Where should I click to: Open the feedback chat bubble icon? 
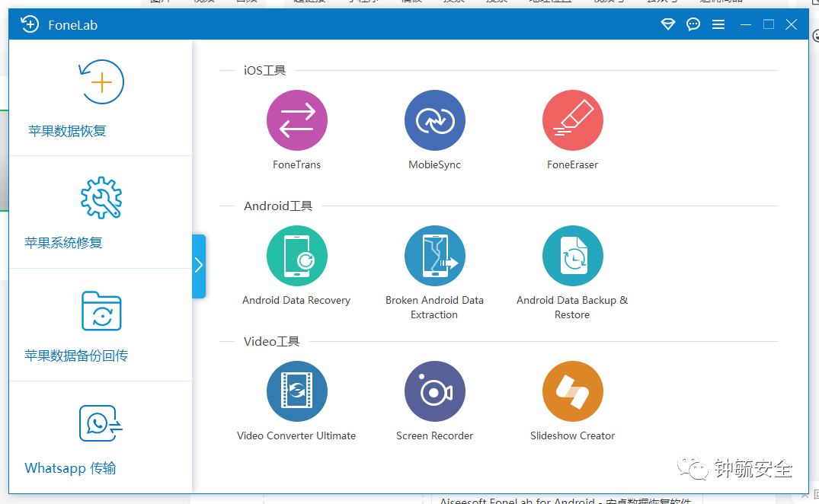tap(693, 24)
